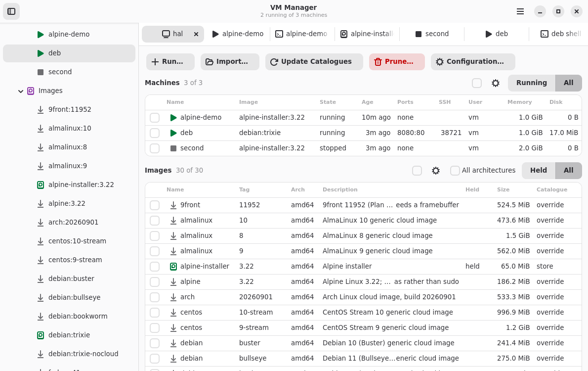Screen dimensions: 588x371
Task: Click download icon beside 9front:11952 in sidebar
Action: point(41,109)
